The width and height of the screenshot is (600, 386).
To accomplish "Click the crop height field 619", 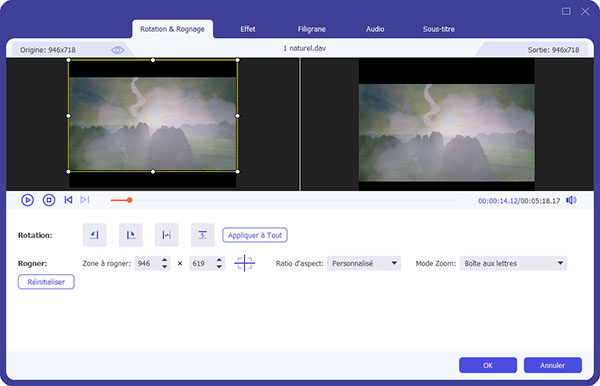I will coord(202,263).
